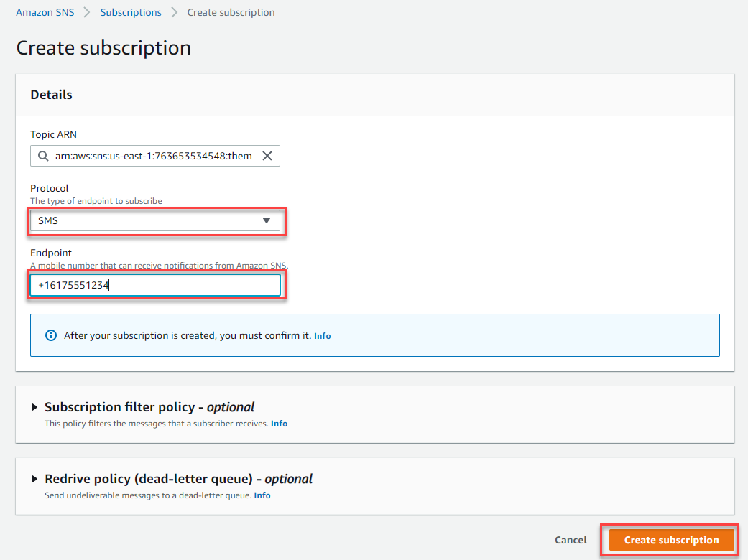Viewport: 748px width, 560px height.
Task: Open Info link about confirming subscription
Action: tap(323, 335)
